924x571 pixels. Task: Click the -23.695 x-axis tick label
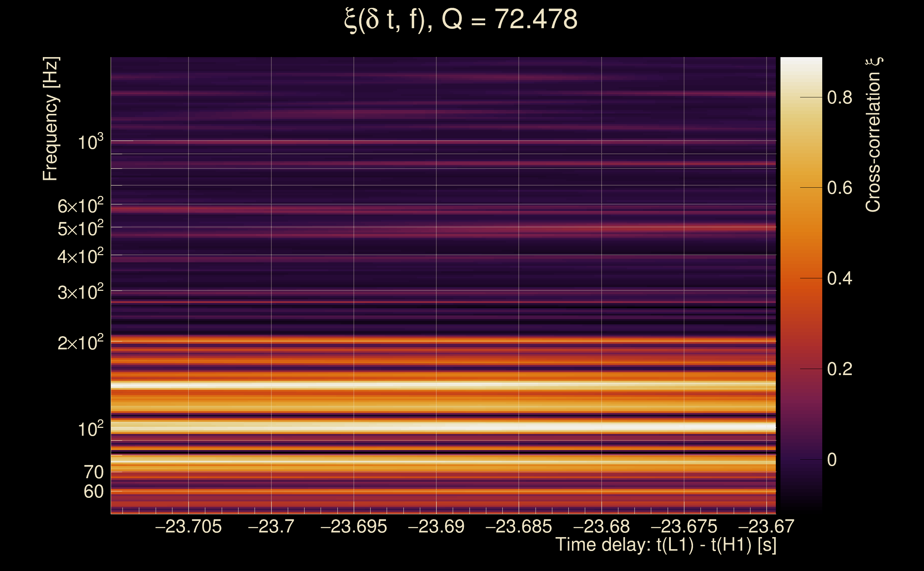tap(353, 526)
